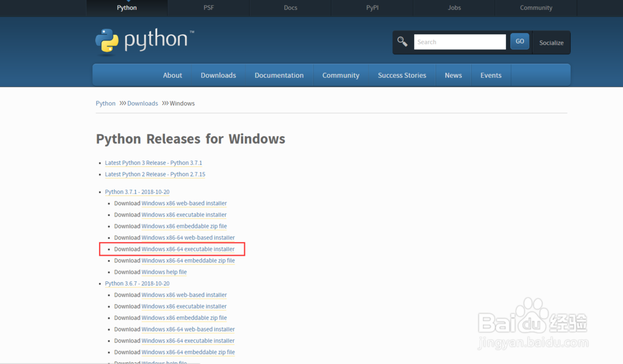
Task: Switch to the Community top tab
Action: tap(536, 8)
